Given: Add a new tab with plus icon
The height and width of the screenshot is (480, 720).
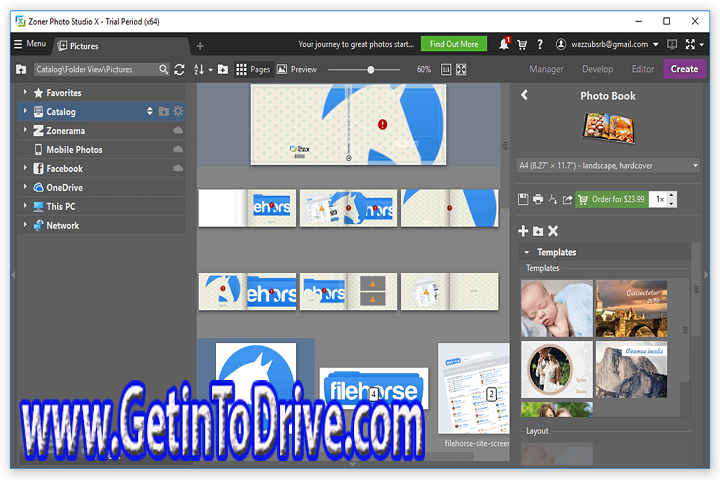Looking at the screenshot, I should point(200,46).
